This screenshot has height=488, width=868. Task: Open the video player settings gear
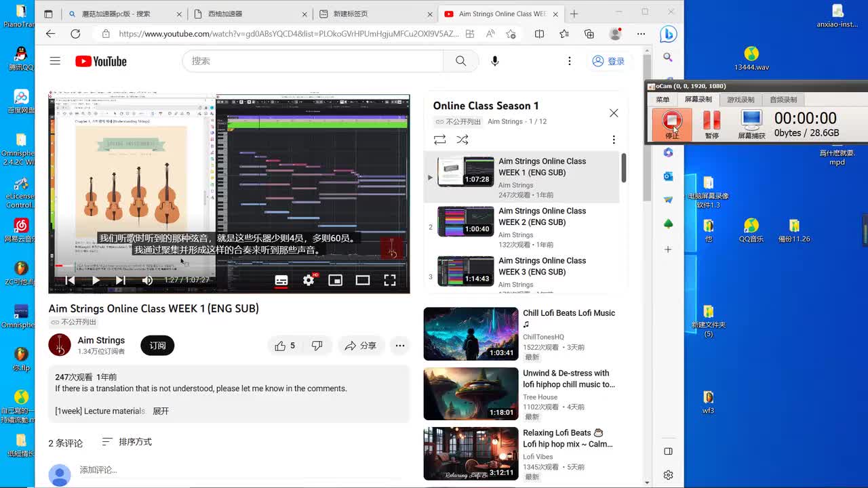coord(309,280)
